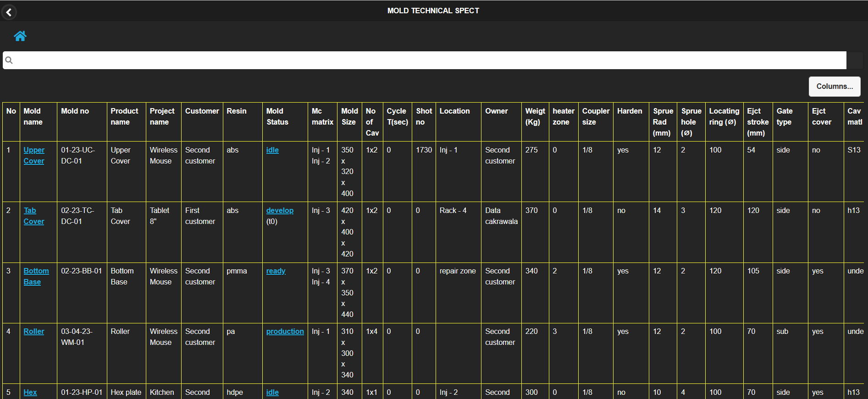Click idle status in row 5
Screen dimensions: 868x399
[x=272, y=392]
